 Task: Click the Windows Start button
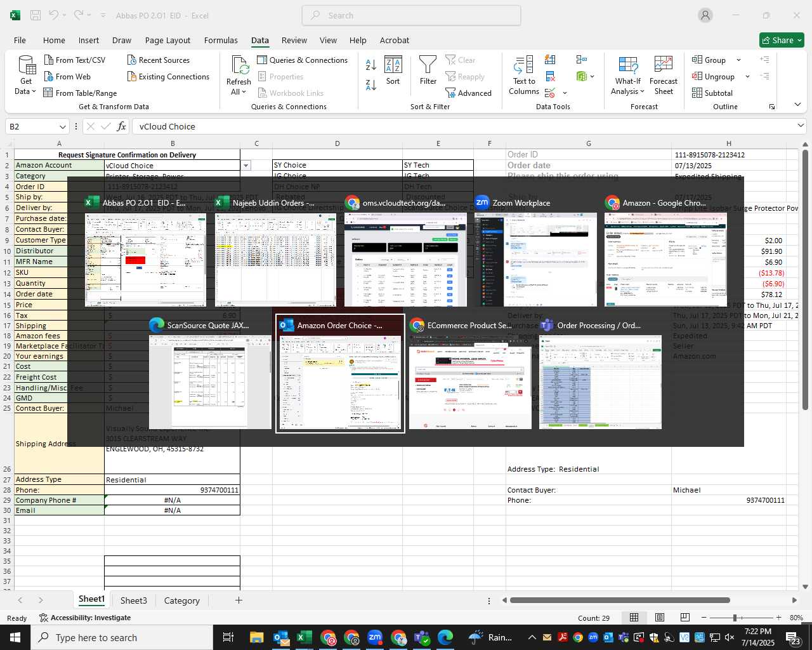coord(15,637)
